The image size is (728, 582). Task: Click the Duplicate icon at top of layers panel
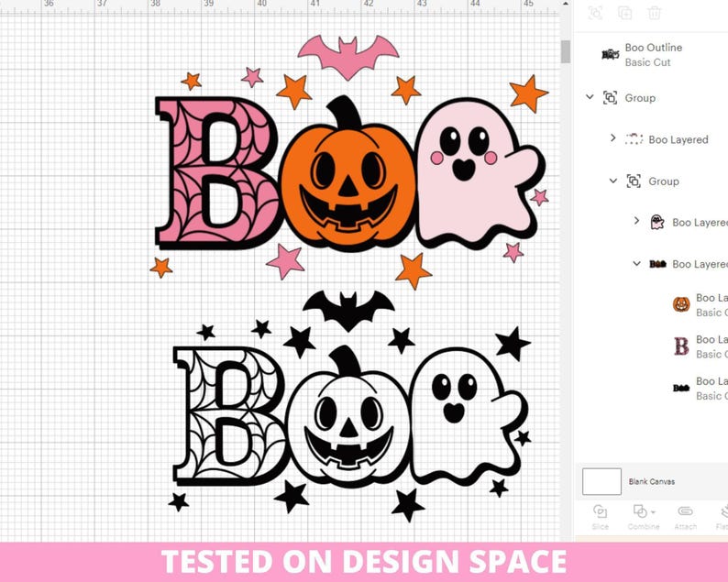625,13
